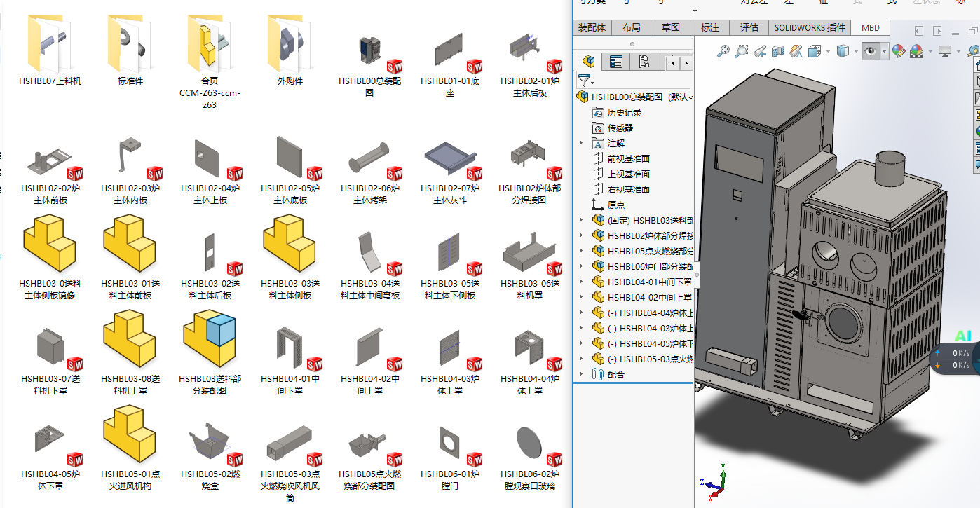The height and width of the screenshot is (508, 980).
Task: Activate the Zoom to Area tool
Action: pyautogui.click(x=741, y=51)
